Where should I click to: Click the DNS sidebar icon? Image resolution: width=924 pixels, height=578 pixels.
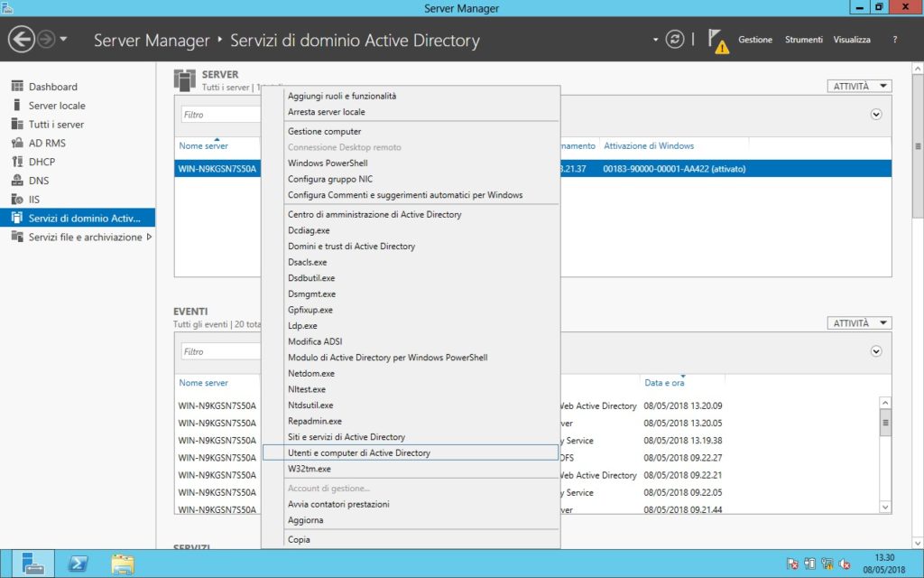click(17, 181)
